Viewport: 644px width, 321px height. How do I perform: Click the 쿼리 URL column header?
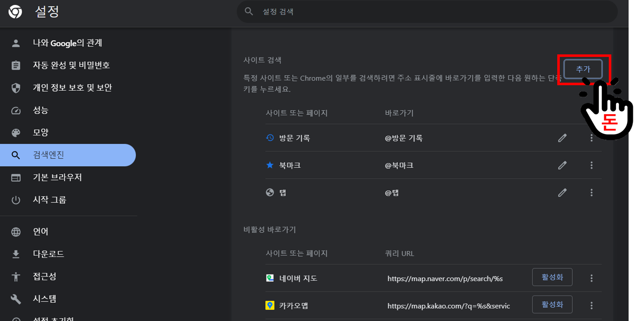(x=399, y=253)
